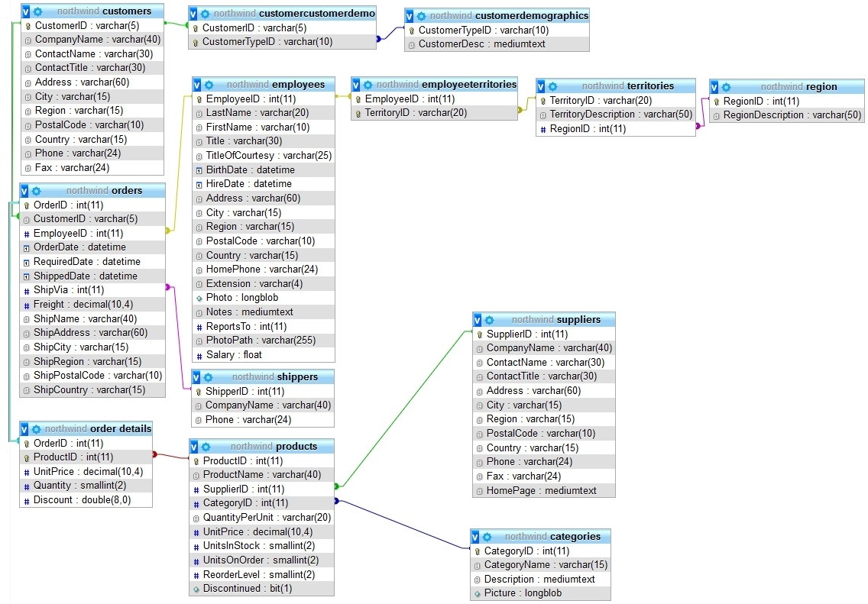This screenshot has width=868, height=604.
Task: Click the QuantityPerUnit column in products
Action: tap(262, 518)
